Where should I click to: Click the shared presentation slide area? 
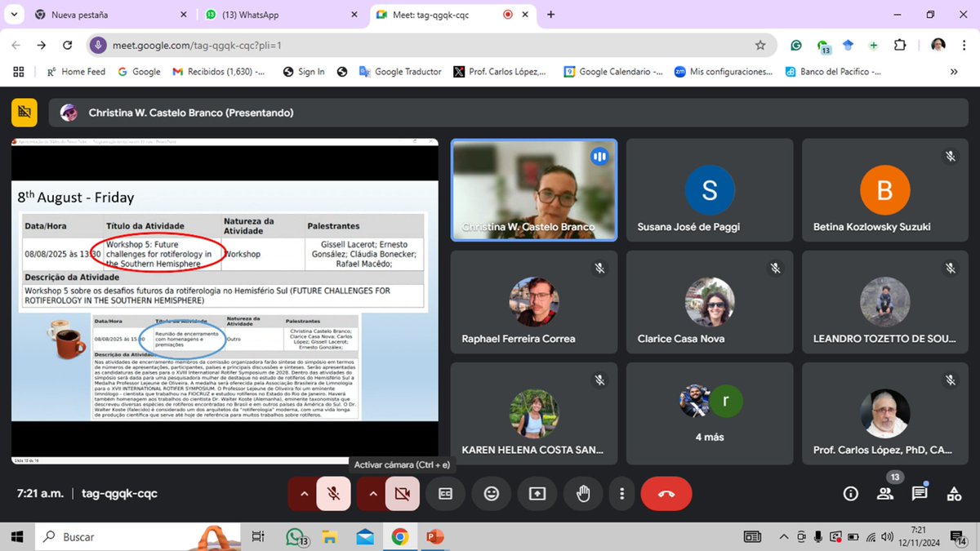[225, 301]
